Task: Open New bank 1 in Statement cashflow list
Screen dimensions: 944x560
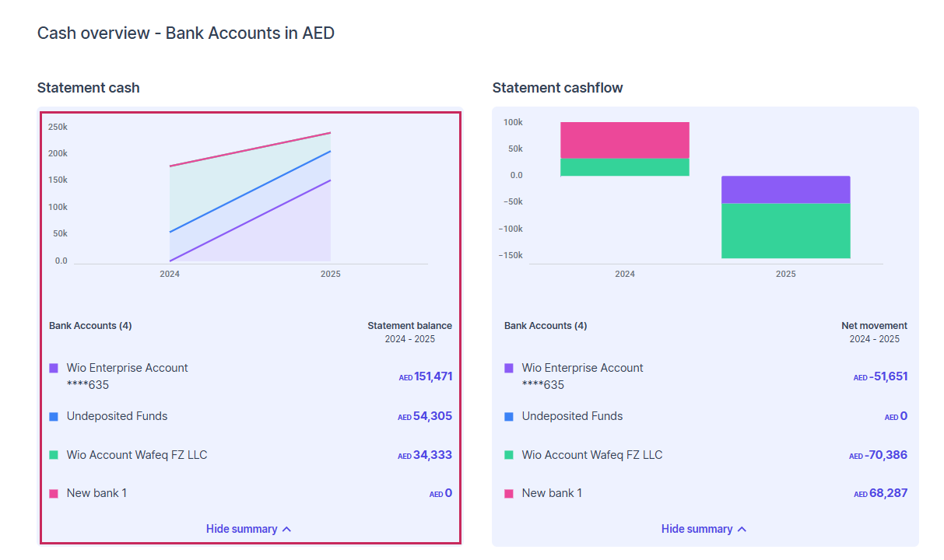Action: click(x=552, y=493)
